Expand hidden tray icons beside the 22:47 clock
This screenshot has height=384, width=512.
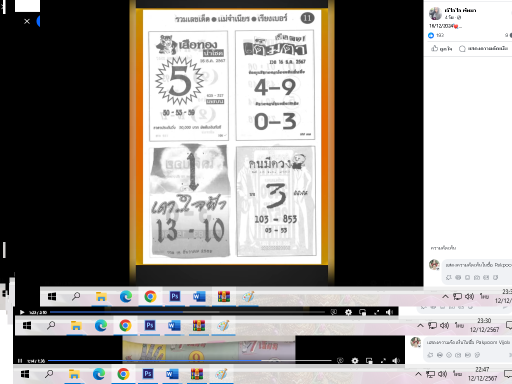click(x=418, y=374)
